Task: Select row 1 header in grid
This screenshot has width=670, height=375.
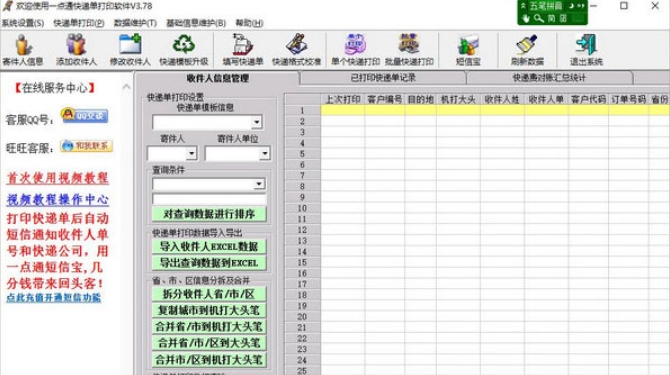Action: point(302,110)
